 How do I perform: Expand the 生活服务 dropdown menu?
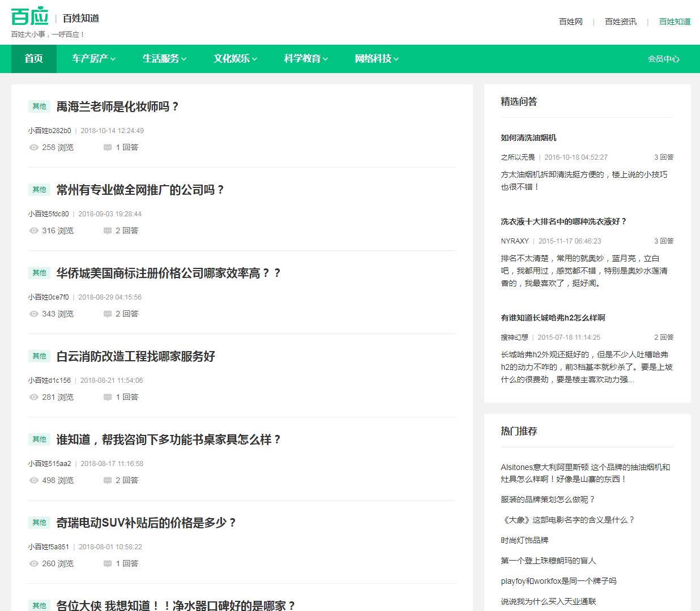click(164, 59)
